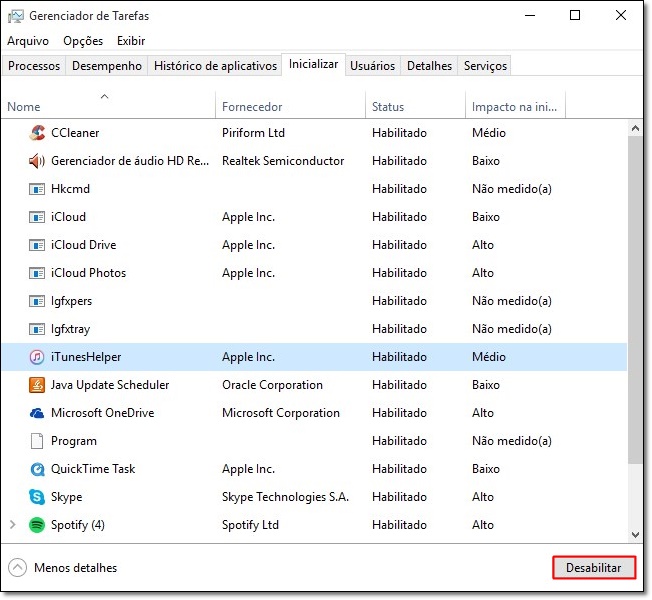The width and height of the screenshot is (652, 600).
Task: Sort by the Fornecedor column header
Action: (290, 106)
